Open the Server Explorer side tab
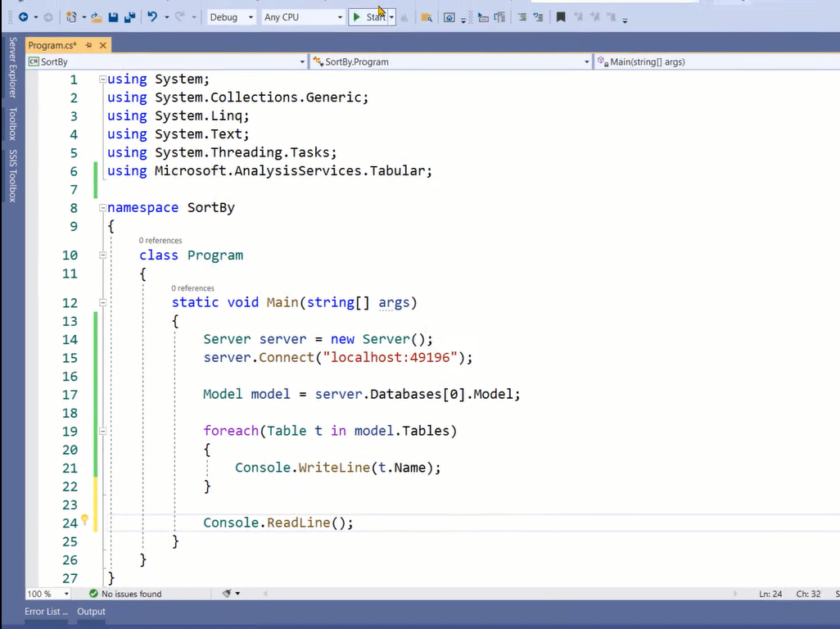Image resolution: width=840 pixels, height=629 pixels. [12, 67]
